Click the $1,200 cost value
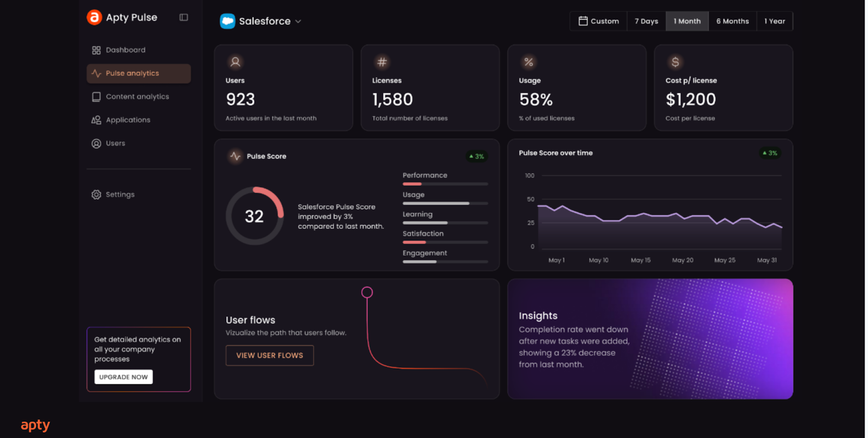This screenshot has width=868, height=438. [691, 99]
